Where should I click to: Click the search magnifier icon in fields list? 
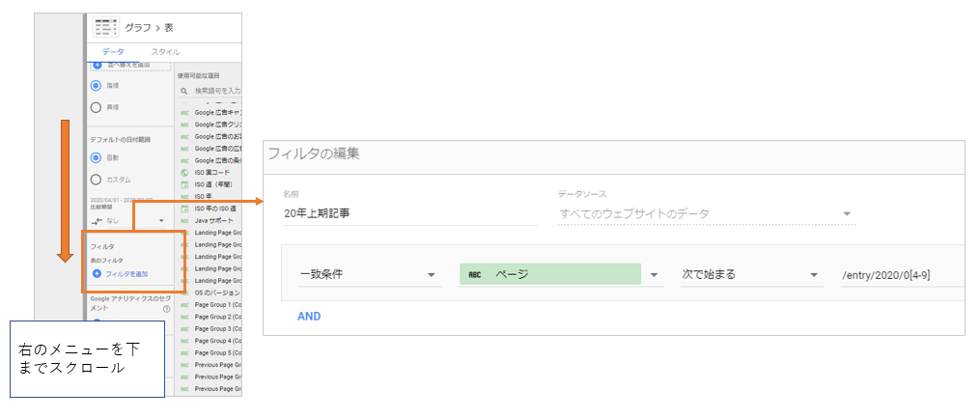point(184,90)
